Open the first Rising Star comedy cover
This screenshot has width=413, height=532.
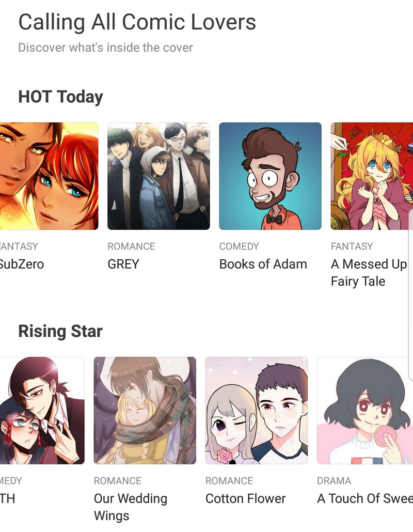(42, 411)
